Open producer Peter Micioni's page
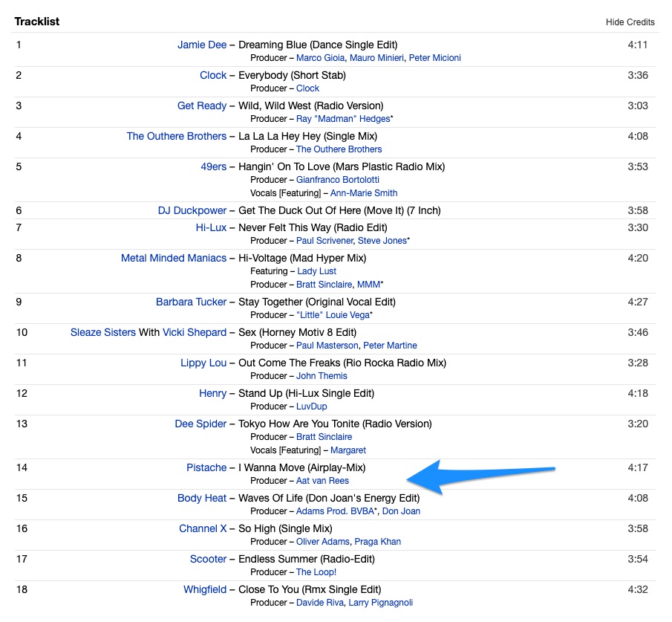The image size is (672, 622). [x=434, y=58]
